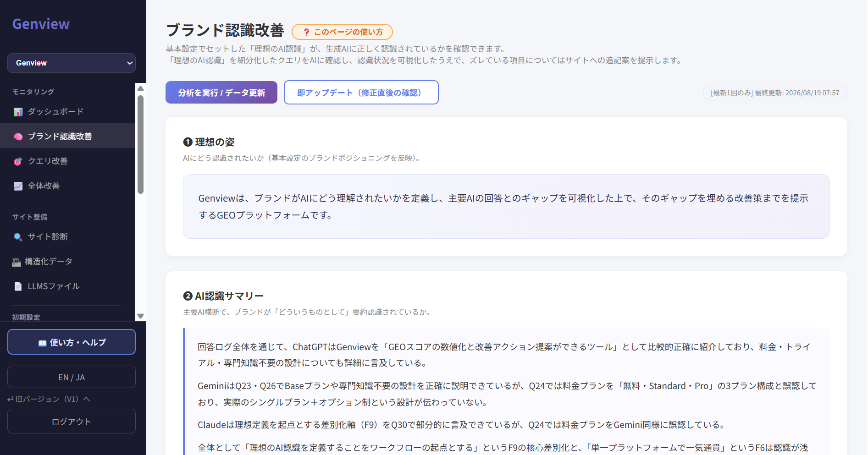
Task: Click the magnifier icon beside サイト診断
Action: coord(18,237)
